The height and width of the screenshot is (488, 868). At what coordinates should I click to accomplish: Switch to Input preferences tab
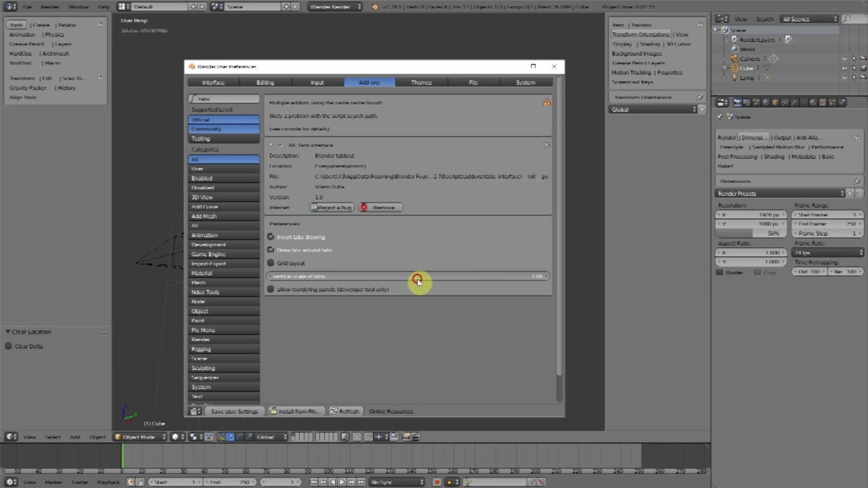click(317, 83)
